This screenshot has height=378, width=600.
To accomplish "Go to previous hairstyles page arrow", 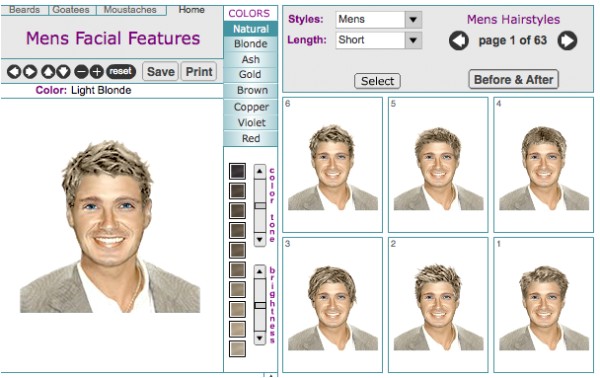I will (459, 41).
